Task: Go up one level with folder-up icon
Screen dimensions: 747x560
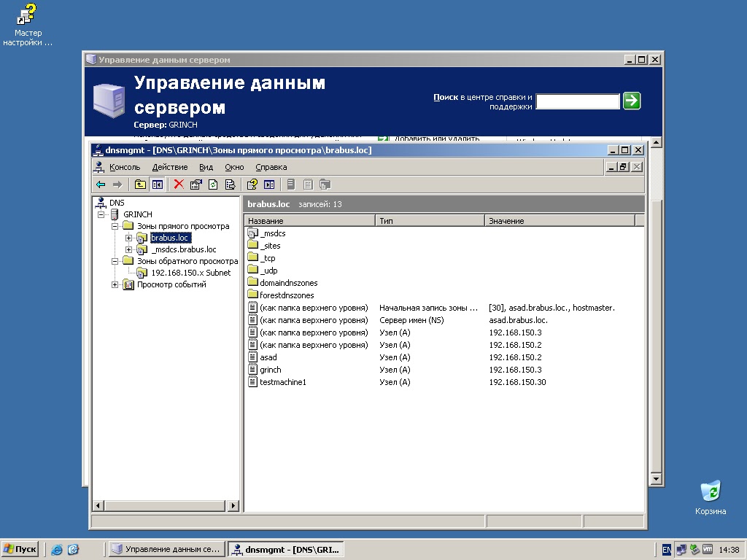Action: pos(140,184)
